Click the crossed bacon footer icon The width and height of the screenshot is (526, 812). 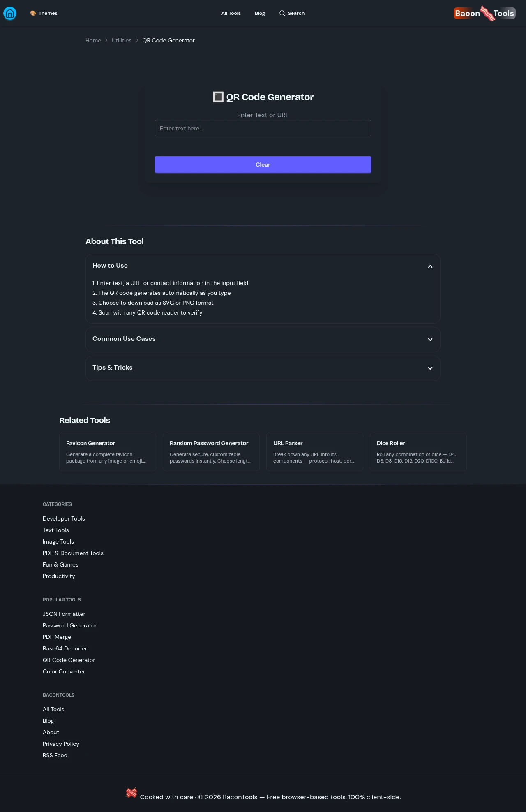(x=131, y=792)
